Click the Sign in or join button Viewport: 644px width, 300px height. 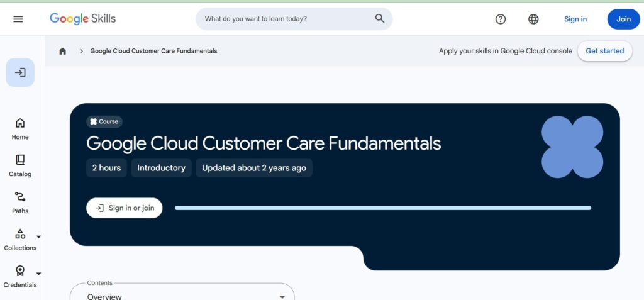point(125,208)
